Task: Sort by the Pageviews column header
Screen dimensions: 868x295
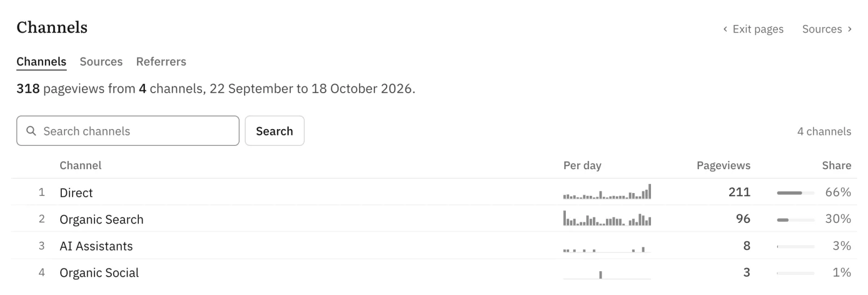Action: pyautogui.click(x=723, y=165)
